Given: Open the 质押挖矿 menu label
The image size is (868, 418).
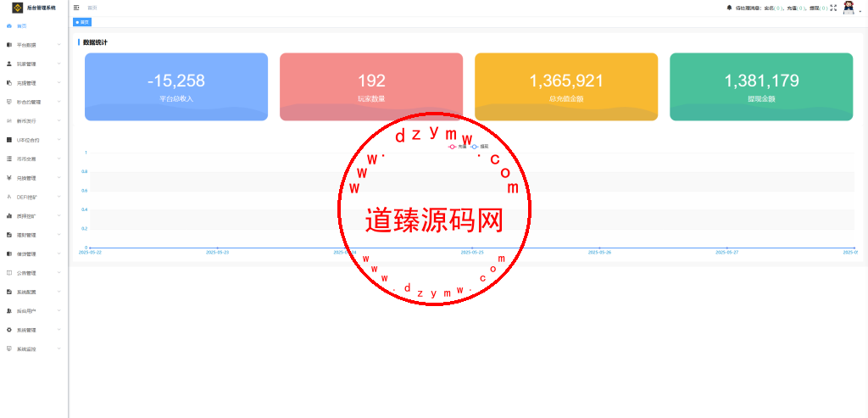Looking at the screenshot, I should (26, 216).
